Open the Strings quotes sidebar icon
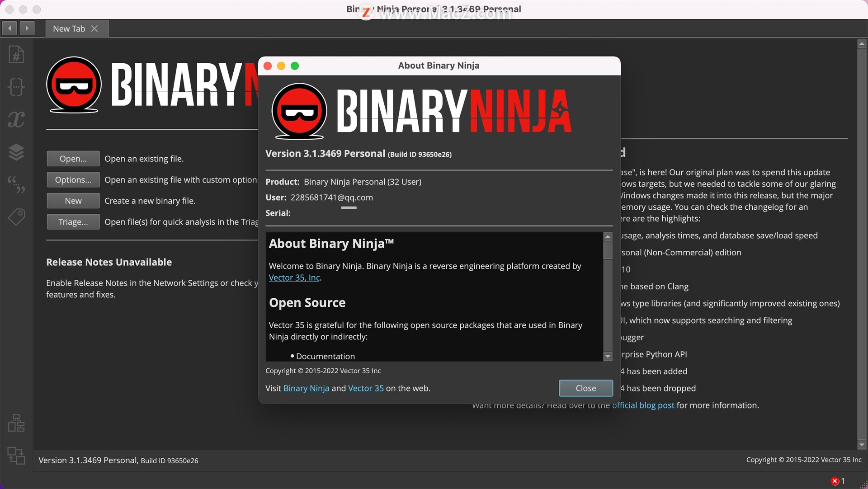This screenshot has height=489, width=868. (x=16, y=184)
